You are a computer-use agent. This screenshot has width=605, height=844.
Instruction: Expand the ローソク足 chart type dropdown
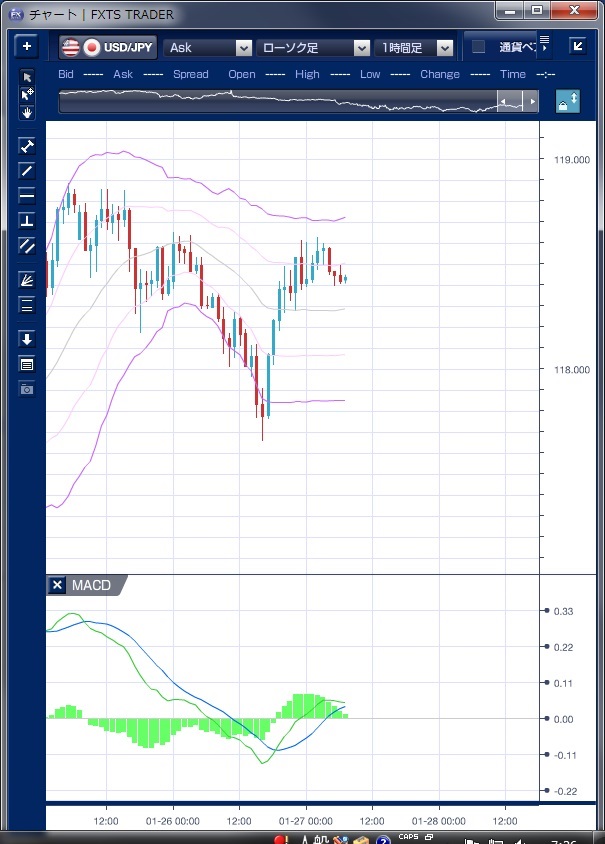[x=313, y=47]
